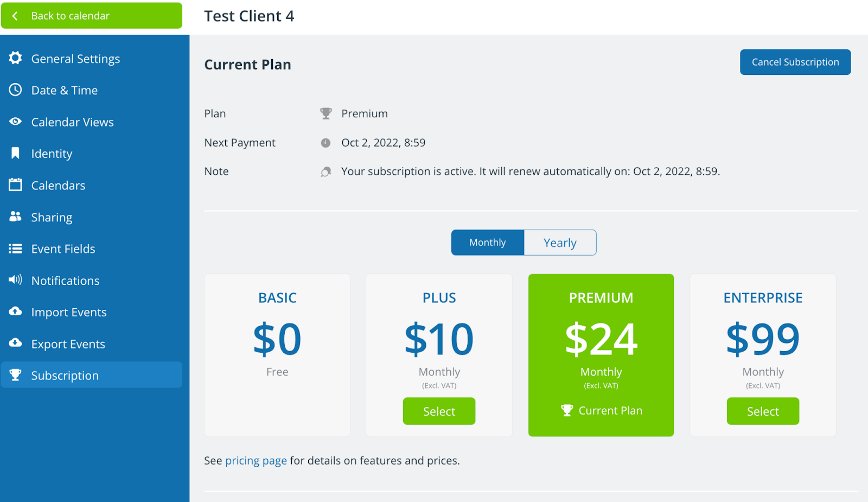Switch billing to Monthly
The height and width of the screenshot is (502, 868).
click(x=488, y=243)
